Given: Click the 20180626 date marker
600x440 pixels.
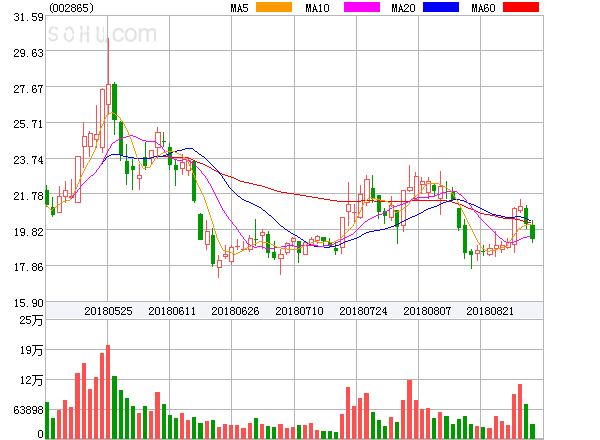Looking at the screenshot, I should (235, 311).
